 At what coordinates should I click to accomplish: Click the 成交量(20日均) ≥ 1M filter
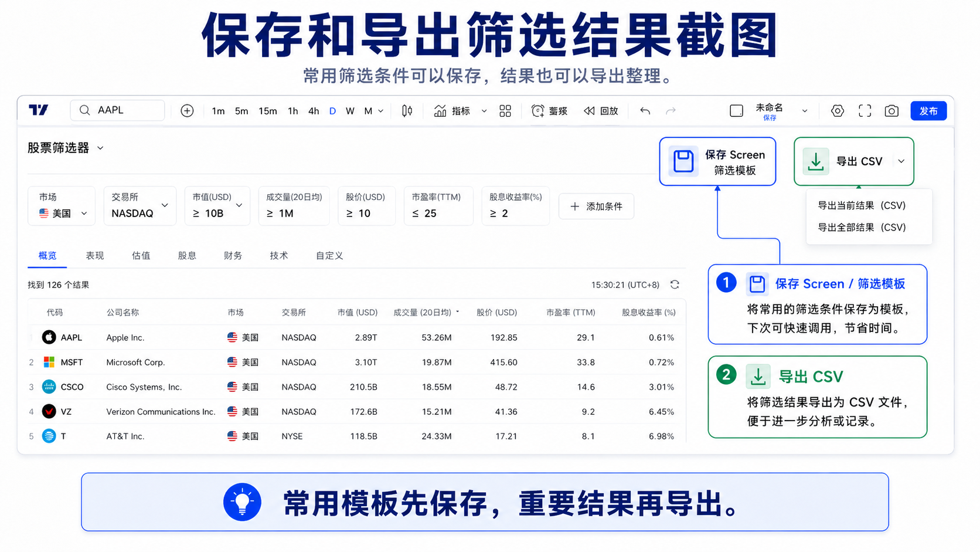point(294,205)
